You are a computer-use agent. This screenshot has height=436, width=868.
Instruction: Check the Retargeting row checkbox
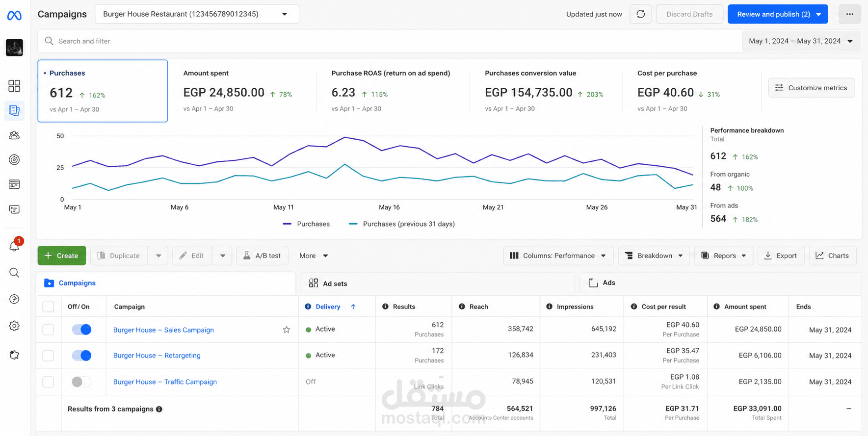click(x=48, y=356)
